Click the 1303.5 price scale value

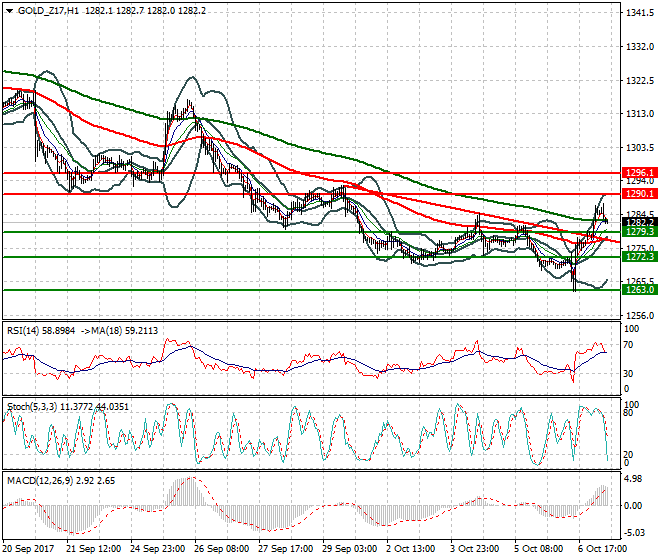click(640, 147)
